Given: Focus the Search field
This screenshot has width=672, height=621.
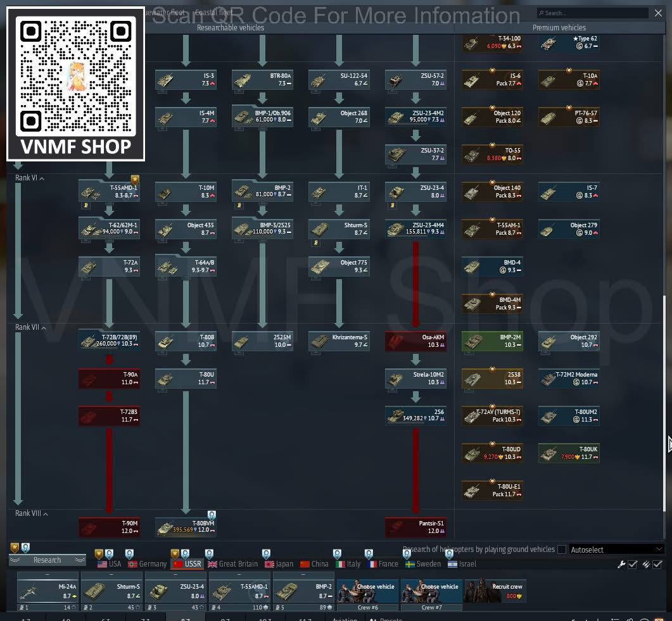Looking at the screenshot, I should [593, 13].
